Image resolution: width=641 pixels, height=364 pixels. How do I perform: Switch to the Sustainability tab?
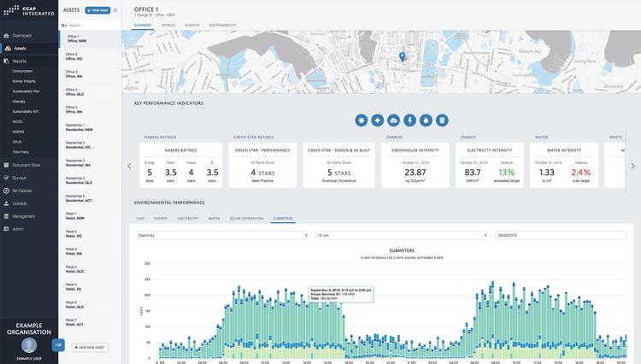(x=223, y=25)
